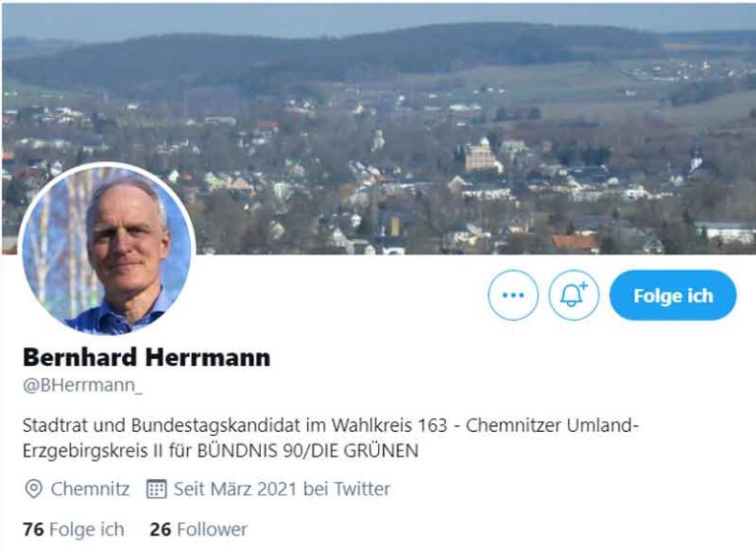Open the landscape header banner image
The width and height of the screenshot is (756, 552).
(x=379, y=129)
